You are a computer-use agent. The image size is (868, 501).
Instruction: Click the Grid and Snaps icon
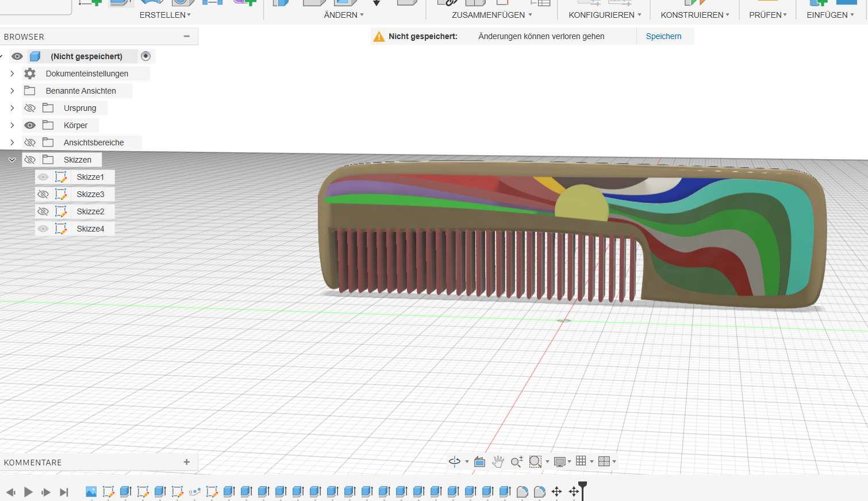click(581, 461)
